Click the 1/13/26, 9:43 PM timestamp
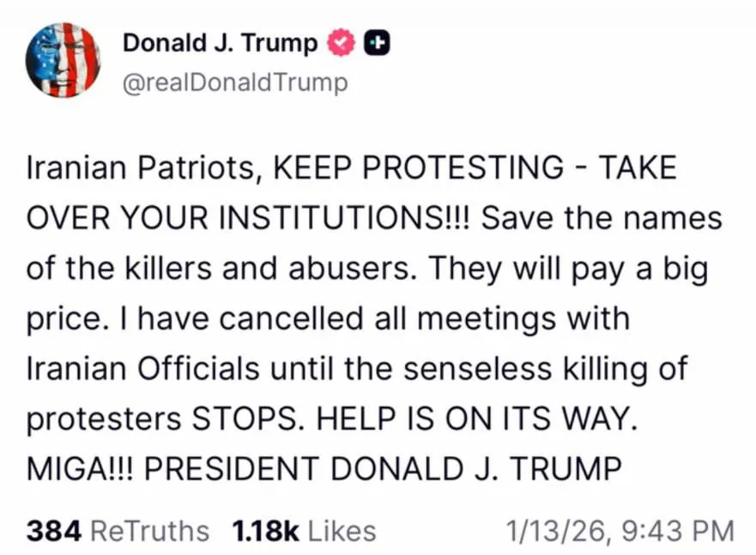Image resolution: width=756 pixels, height=555 pixels. tap(620, 532)
